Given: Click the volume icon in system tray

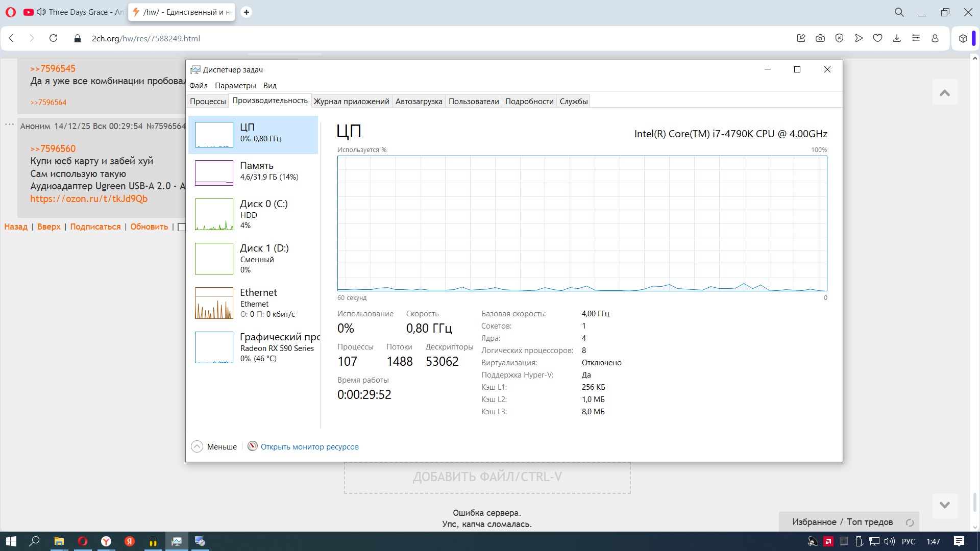Looking at the screenshot, I should [x=889, y=541].
